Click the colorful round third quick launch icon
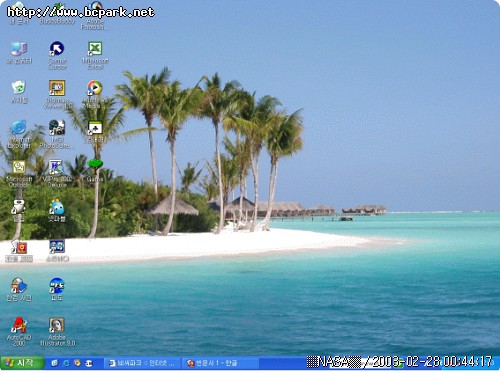 [77, 363]
